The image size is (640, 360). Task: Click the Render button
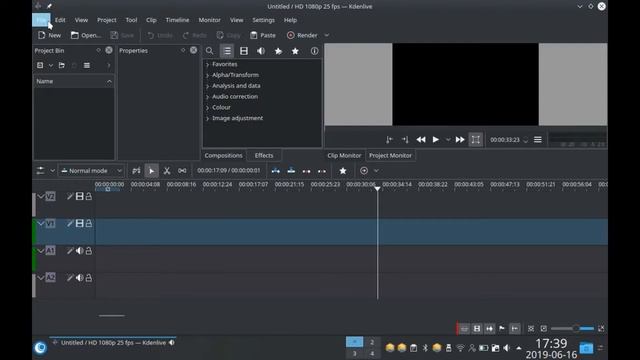pyautogui.click(x=302, y=36)
